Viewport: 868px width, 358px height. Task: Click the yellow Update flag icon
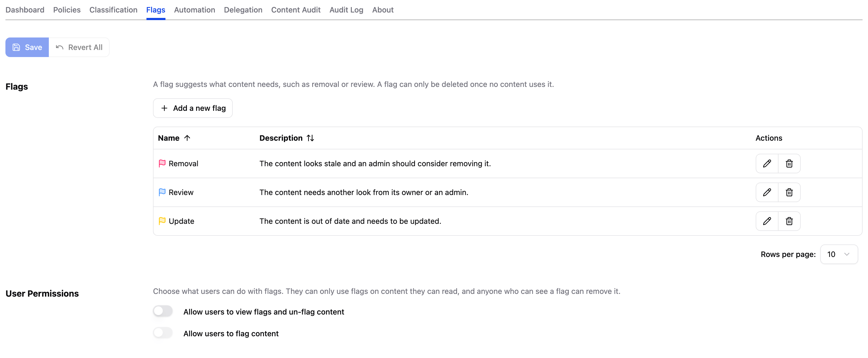[x=162, y=221]
